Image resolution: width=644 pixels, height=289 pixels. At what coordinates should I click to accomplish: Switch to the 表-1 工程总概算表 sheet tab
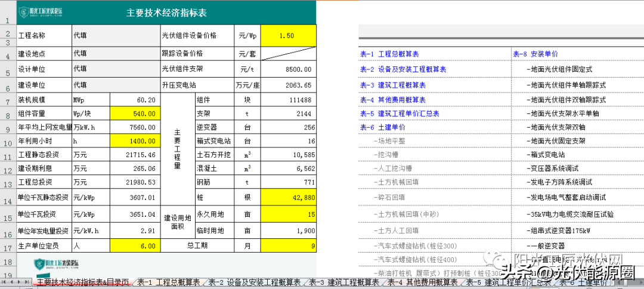pyautogui.click(x=168, y=282)
